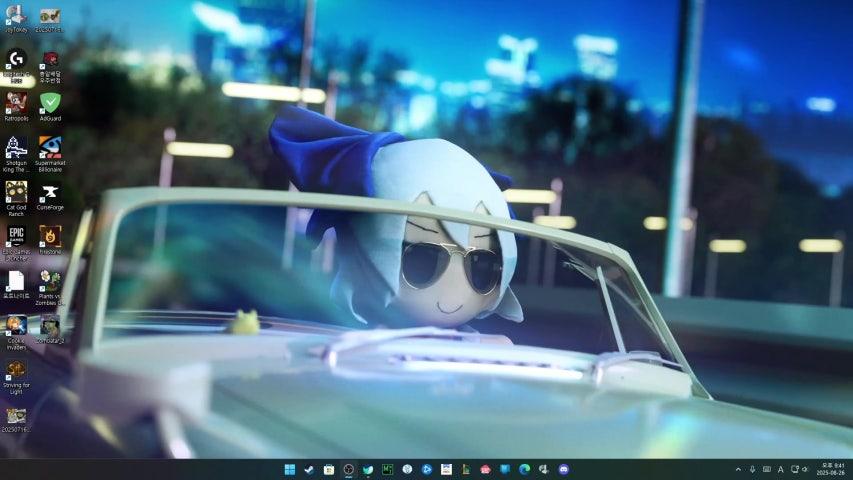Open the Microsoft Store taskbar icon
This screenshot has width=853, height=480.
329,469
